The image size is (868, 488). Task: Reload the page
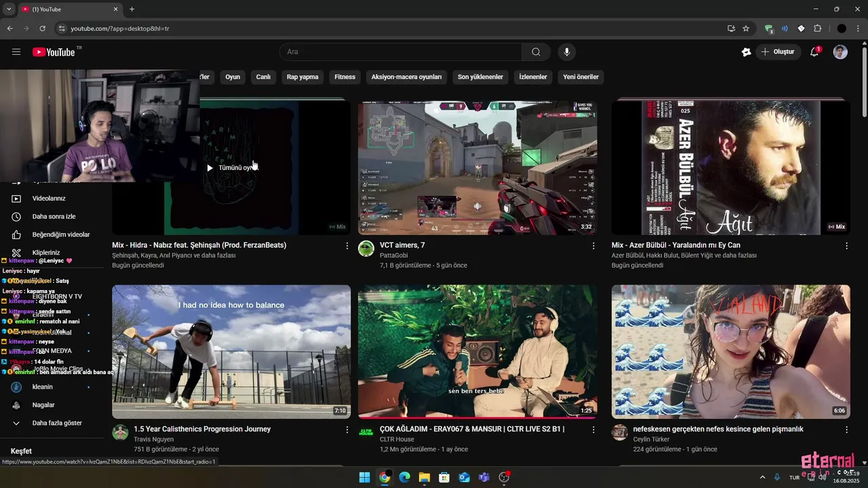coord(42,28)
